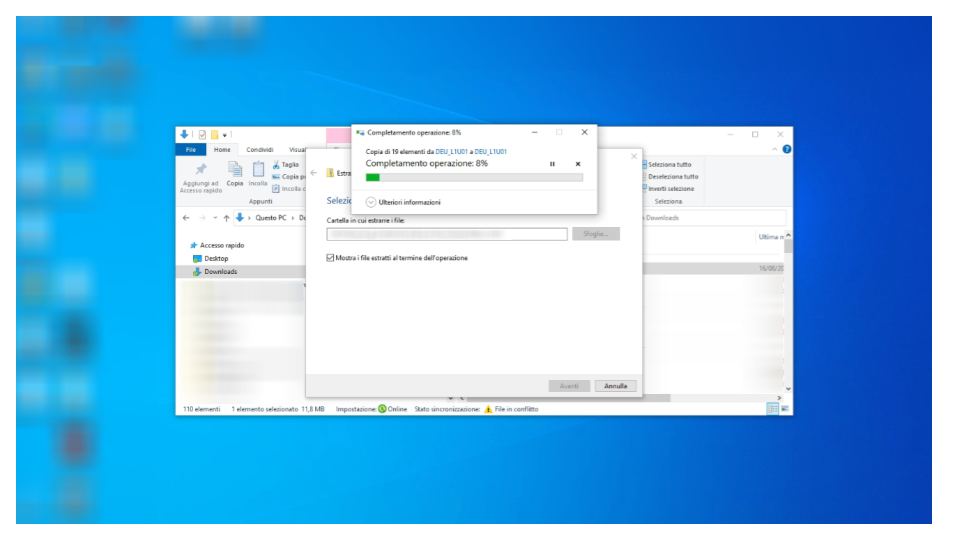Viewport: 960px width, 540px height.
Task: Switch to large icons view in status bar
Action: pyautogui.click(x=785, y=409)
